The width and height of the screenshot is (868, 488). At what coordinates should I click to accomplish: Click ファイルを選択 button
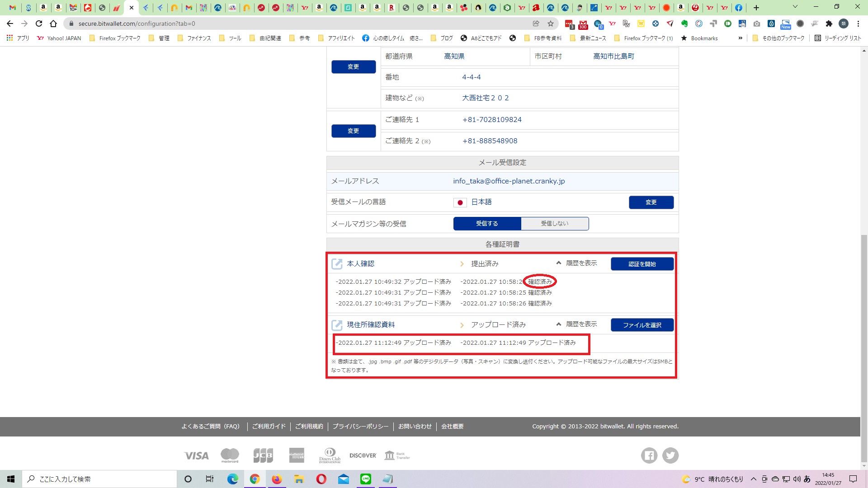[x=642, y=325]
